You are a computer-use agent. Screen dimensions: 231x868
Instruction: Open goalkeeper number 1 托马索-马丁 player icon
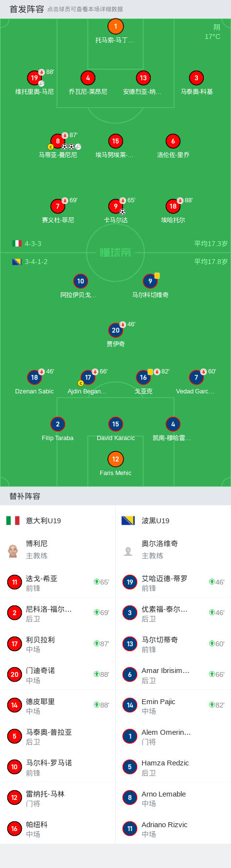click(115, 27)
